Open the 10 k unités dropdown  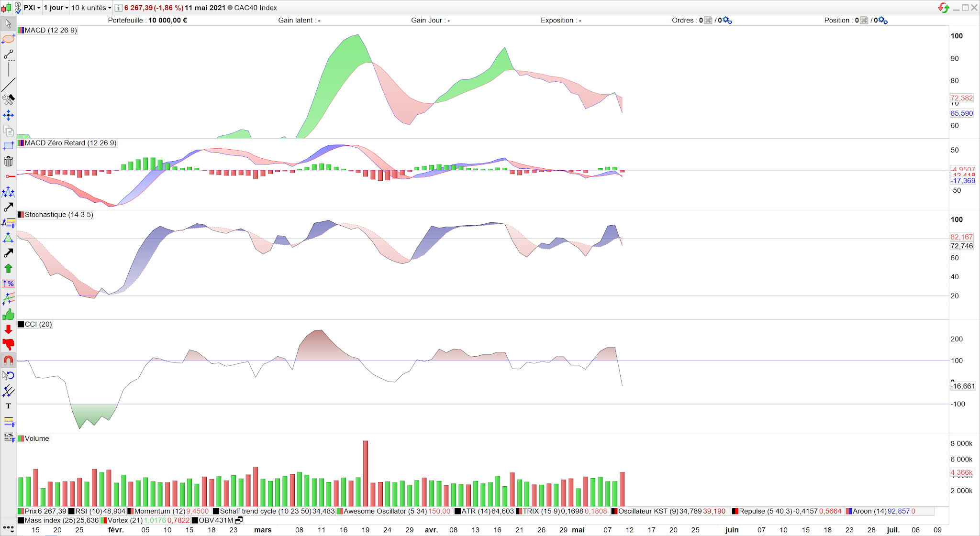(x=91, y=8)
